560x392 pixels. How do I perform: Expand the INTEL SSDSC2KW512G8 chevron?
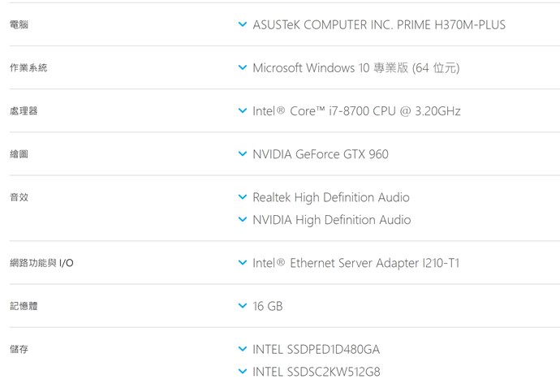[242, 372]
